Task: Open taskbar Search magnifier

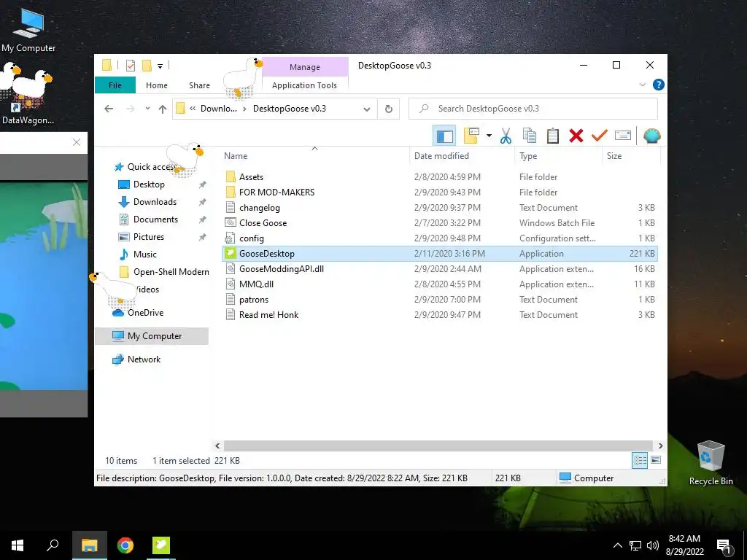Action: point(53,545)
